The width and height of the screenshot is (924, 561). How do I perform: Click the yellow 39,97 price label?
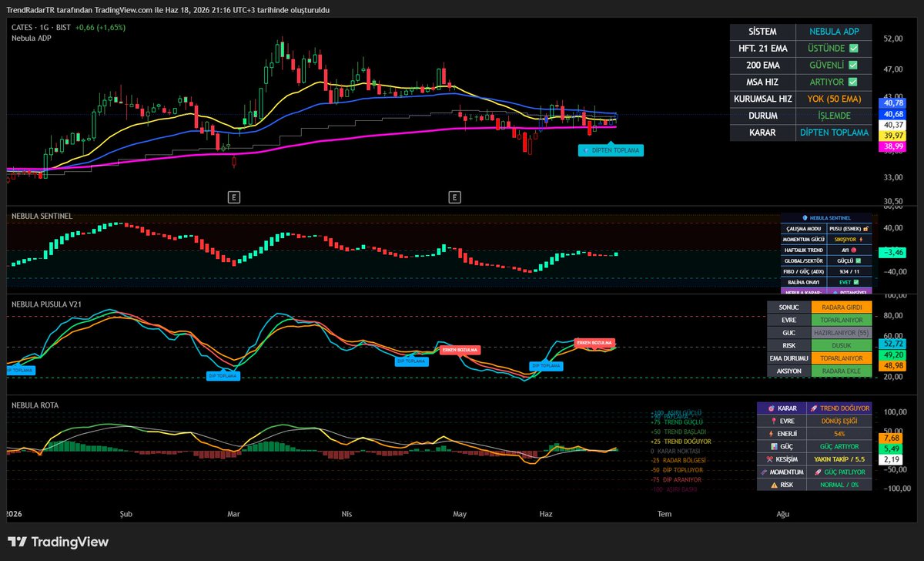894,136
